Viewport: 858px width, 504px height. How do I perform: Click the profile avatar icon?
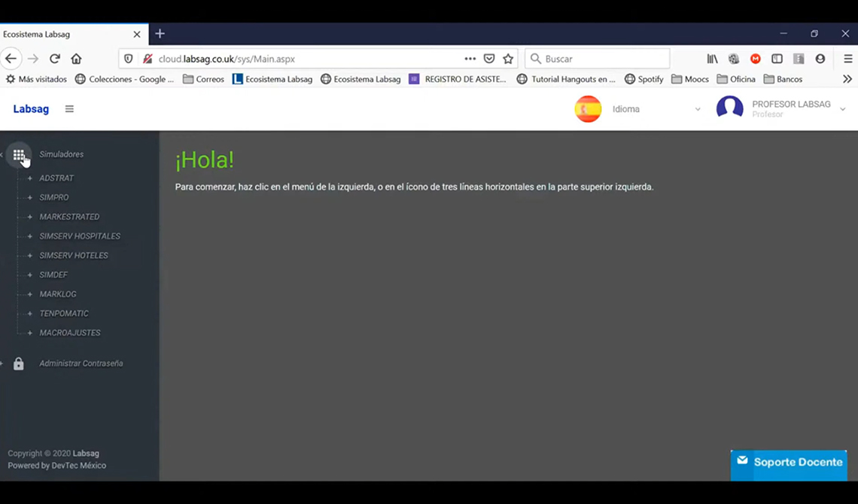[730, 107]
